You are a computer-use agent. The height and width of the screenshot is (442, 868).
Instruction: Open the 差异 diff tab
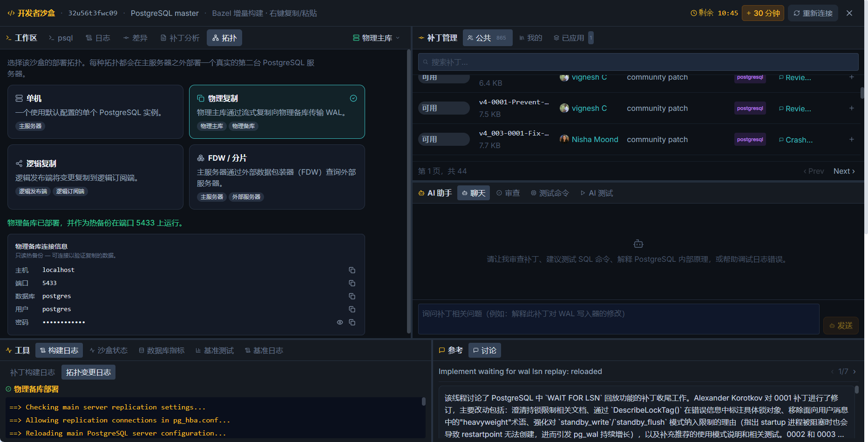pyautogui.click(x=135, y=38)
